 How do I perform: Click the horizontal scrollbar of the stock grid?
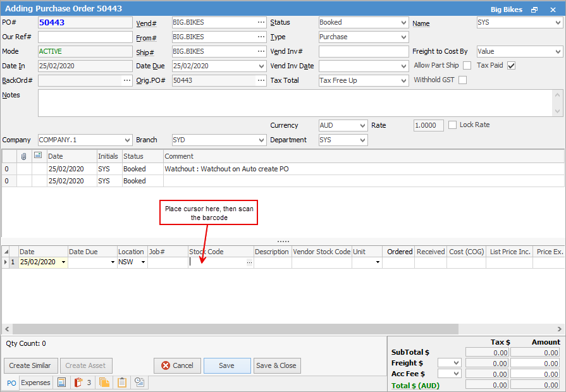[235, 329]
